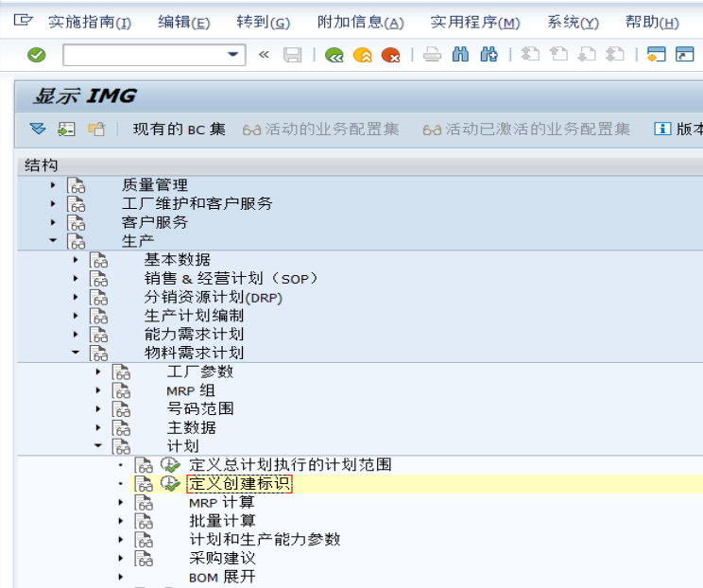This screenshot has width=703, height=588.
Task: Expand the 质量管理 node
Action: tap(53, 184)
